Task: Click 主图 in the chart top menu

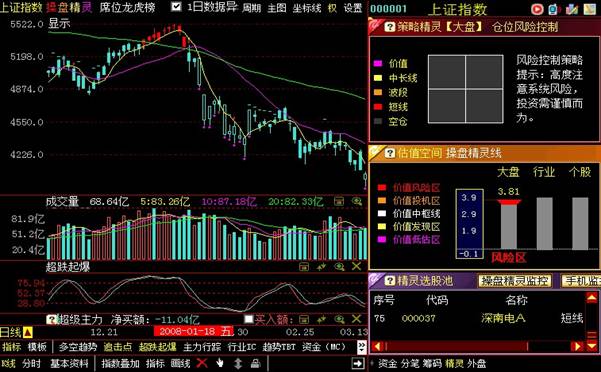Action: (276, 7)
